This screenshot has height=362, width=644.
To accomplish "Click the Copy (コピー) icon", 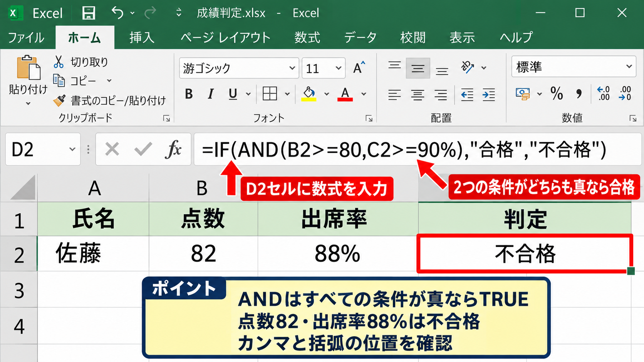I will pos(59,80).
